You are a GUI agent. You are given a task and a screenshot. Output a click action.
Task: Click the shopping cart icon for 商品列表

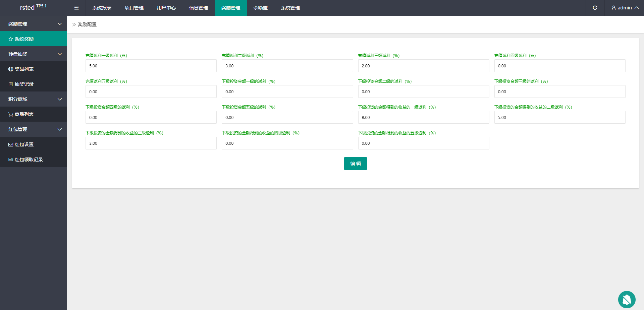(11, 114)
